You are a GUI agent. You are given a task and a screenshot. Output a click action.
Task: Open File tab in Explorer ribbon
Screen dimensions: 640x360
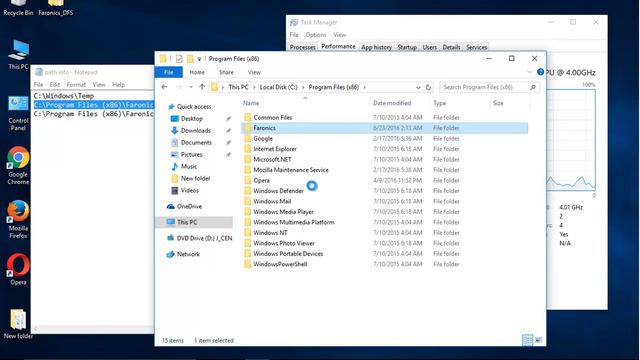click(169, 72)
